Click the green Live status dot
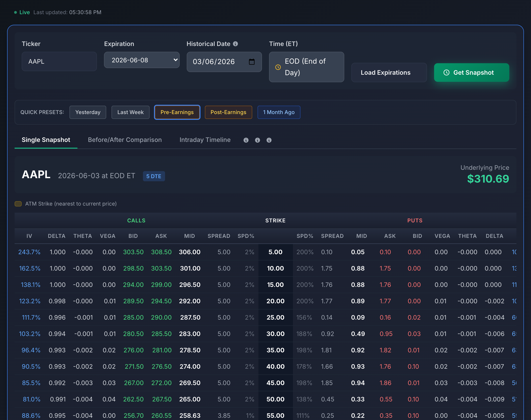This screenshot has height=420, width=531. click(15, 12)
